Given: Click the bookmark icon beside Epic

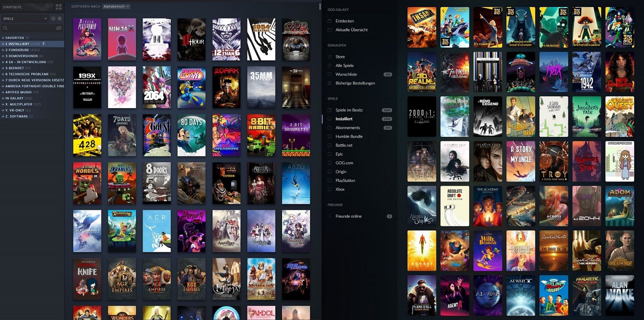Looking at the screenshot, I should coord(329,154).
